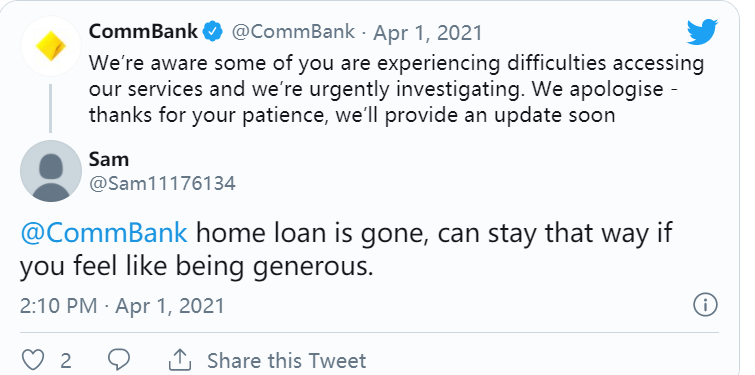The image size is (755, 375).
Task: Click CommBank's yellow diamond avatar
Action: point(51,47)
